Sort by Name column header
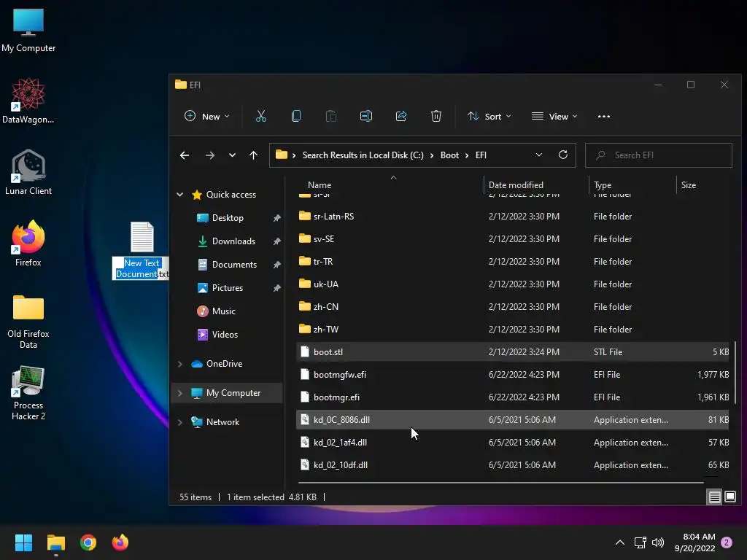747x560 pixels. tap(320, 184)
